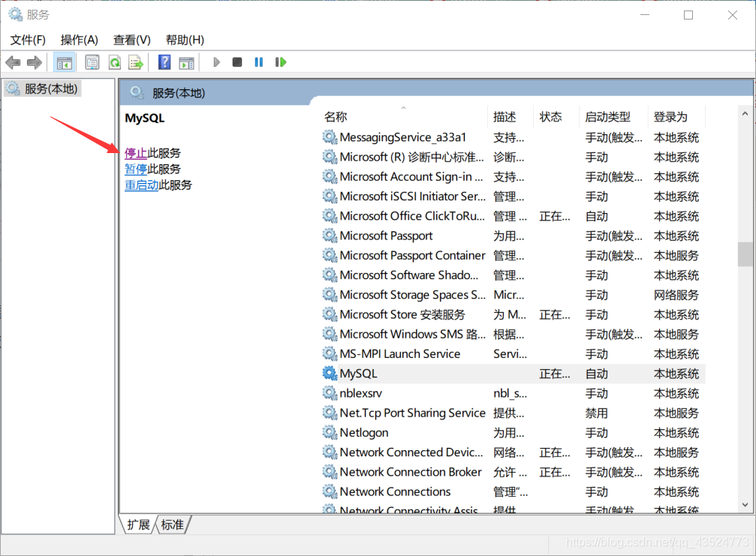Image resolution: width=756 pixels, height=556 pixels.
Task: Sort by the 状态 column header
Action: 556,116
